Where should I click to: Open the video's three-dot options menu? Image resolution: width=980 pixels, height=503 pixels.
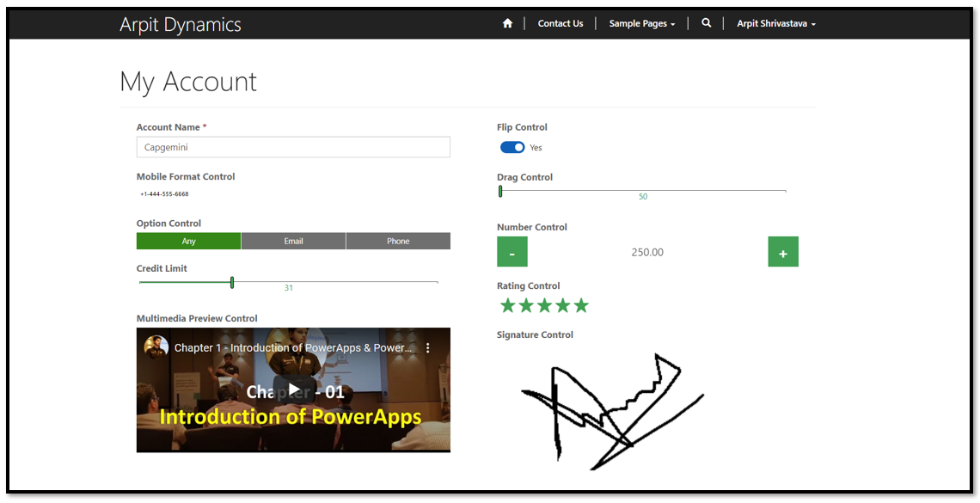(428, 347)
